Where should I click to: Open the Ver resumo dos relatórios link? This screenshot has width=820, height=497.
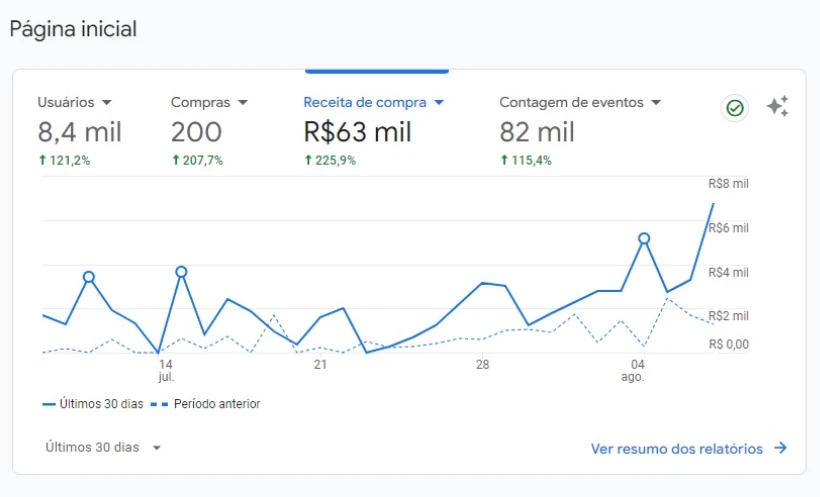point(676,449)
